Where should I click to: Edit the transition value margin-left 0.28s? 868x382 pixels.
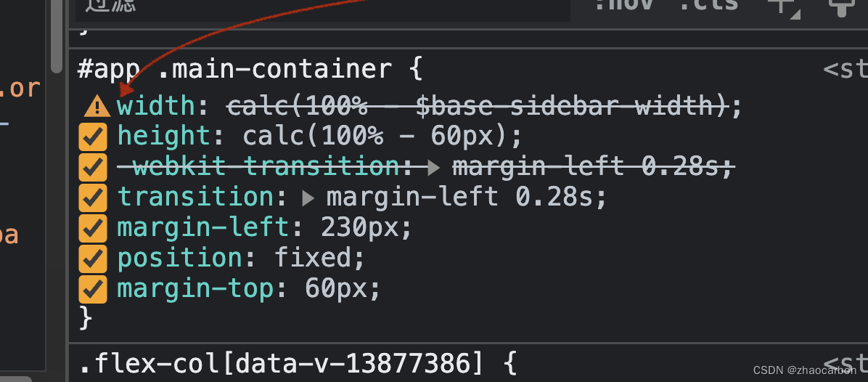click(x=461, y=198)
